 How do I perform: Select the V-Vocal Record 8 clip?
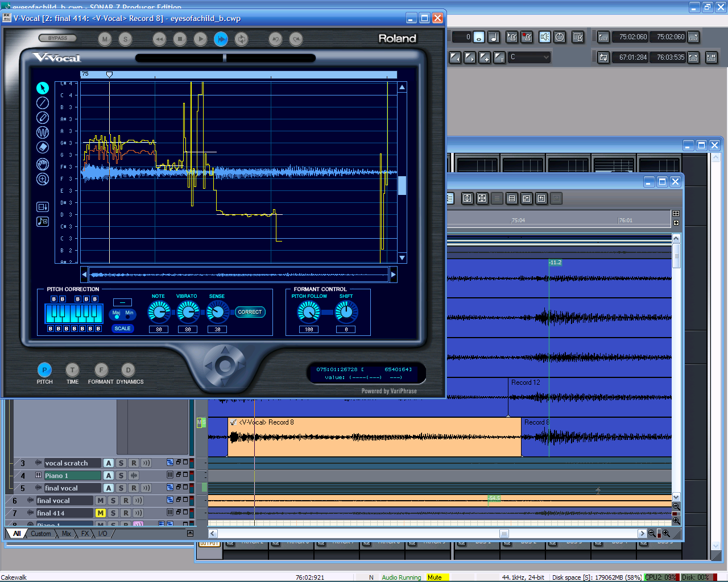[374, 437]
